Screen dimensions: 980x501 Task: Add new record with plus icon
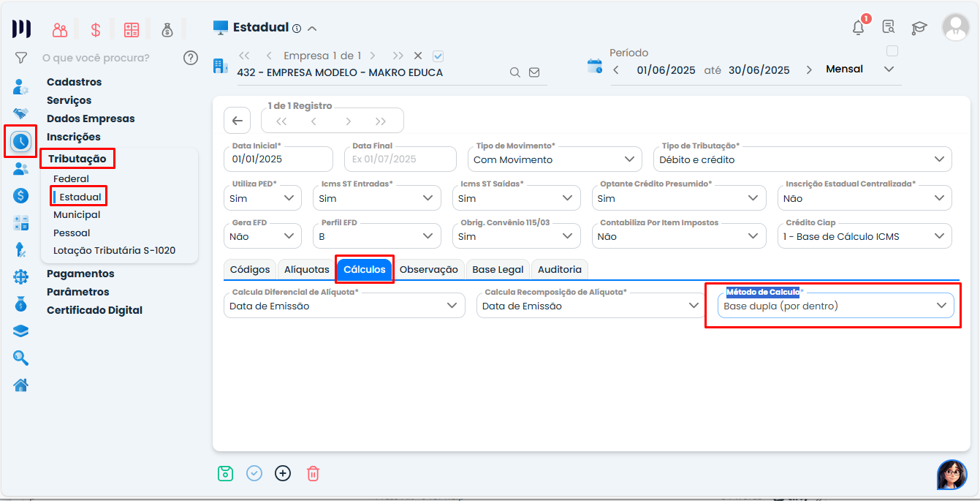(x=283, y=473)
